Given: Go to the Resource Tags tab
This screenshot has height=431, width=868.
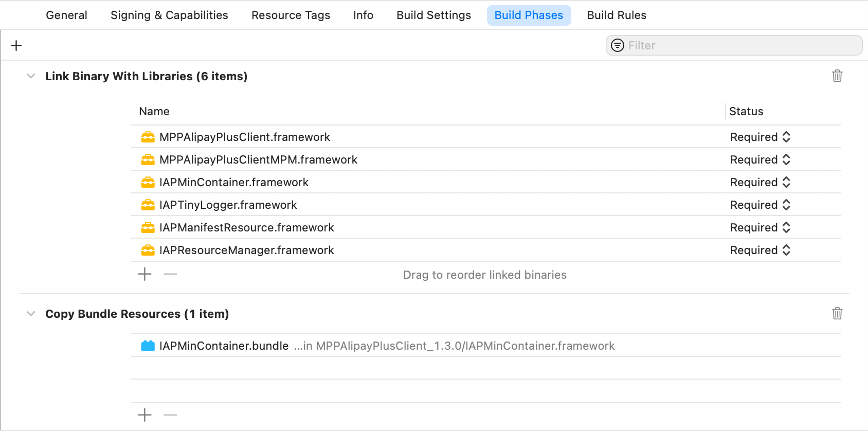Looking at the screenshot, I should tap(291, 15).
